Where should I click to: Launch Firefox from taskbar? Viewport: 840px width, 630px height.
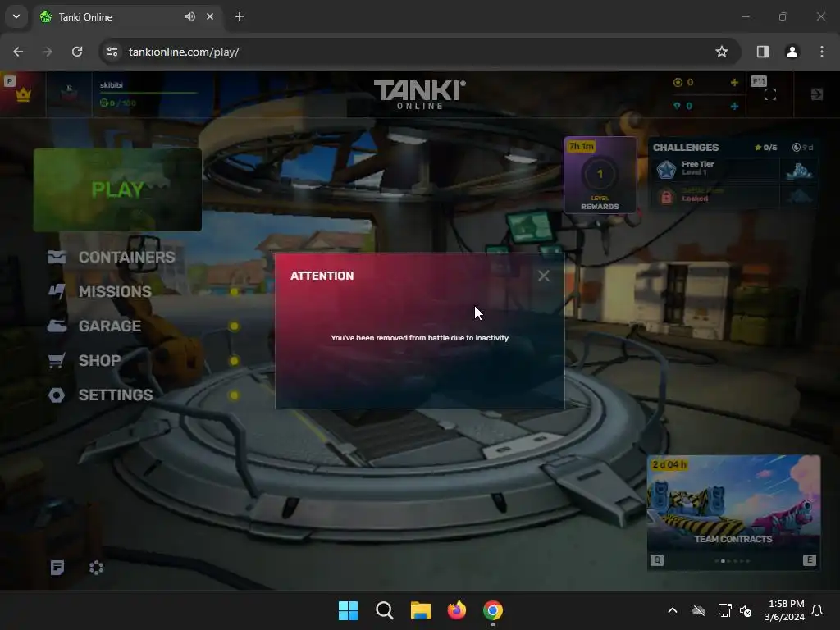coord(457,610)
